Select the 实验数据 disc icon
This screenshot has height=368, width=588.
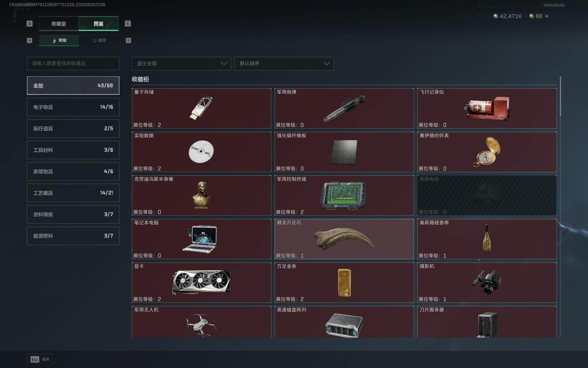[x=201, y=151]
